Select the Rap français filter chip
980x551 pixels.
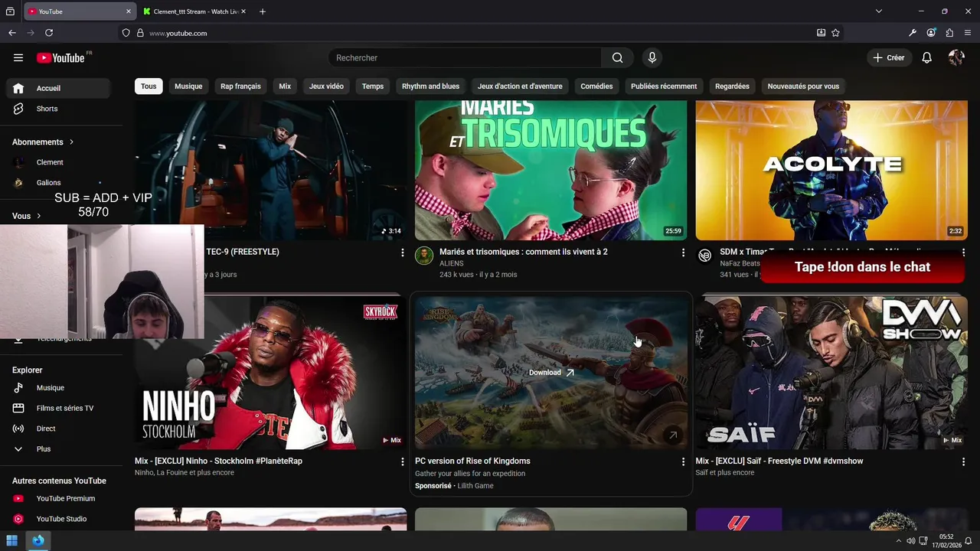point(240,86)
